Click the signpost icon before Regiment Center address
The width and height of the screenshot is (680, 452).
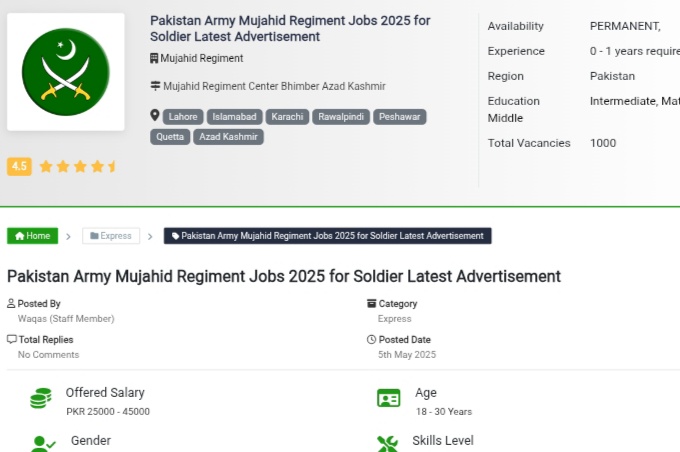tap(155, 86)
